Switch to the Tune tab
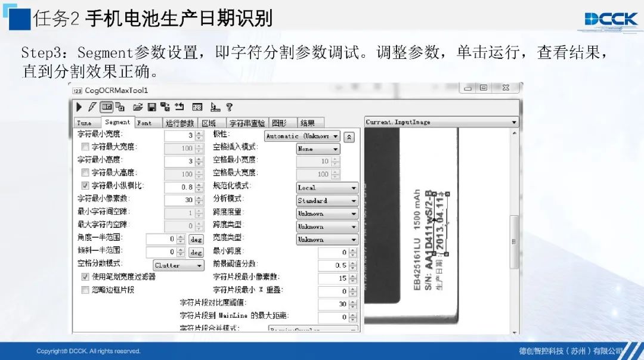The width and height of the screenshot is (644, 360). (x=84, y=123)
